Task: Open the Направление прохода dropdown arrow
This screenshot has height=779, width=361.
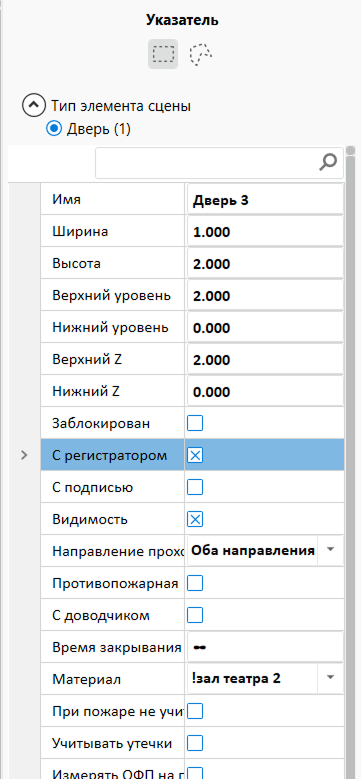Action: click(331, 550)
